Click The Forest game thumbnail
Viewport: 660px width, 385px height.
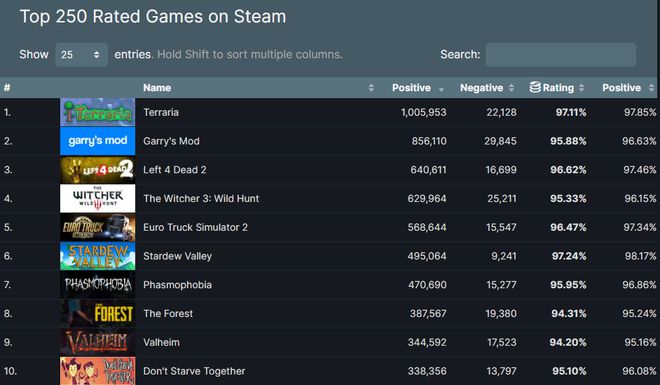click(x=98, y=313)
